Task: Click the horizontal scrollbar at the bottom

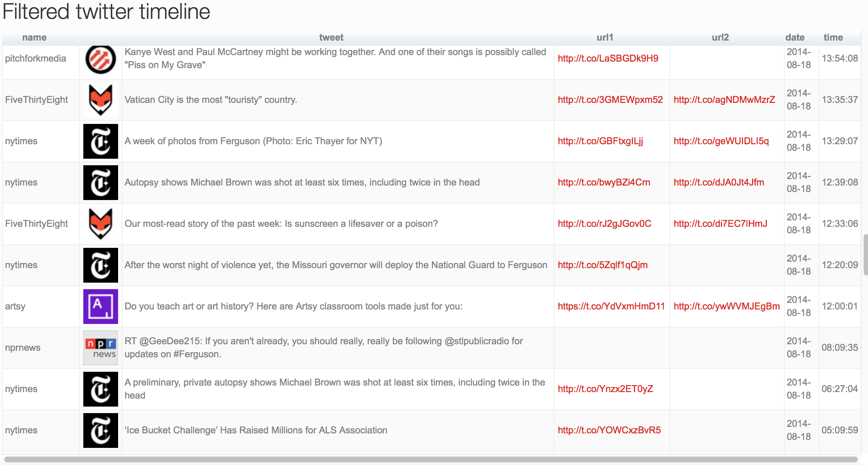Action: 430,459
